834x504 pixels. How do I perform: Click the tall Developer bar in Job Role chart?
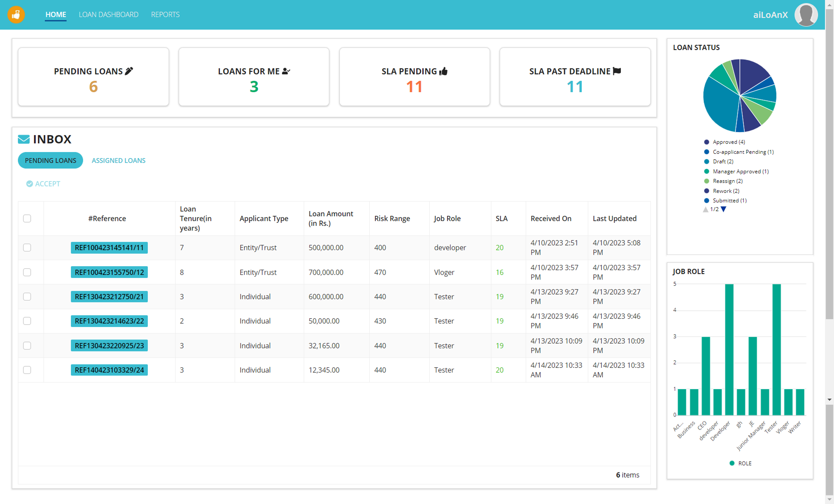click(729, 349)
